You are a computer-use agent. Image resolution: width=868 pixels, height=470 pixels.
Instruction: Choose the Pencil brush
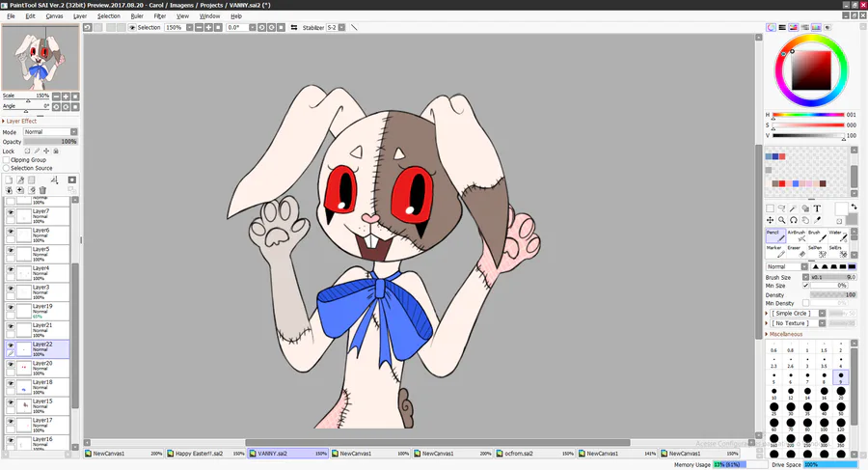[x=775, y=235]
